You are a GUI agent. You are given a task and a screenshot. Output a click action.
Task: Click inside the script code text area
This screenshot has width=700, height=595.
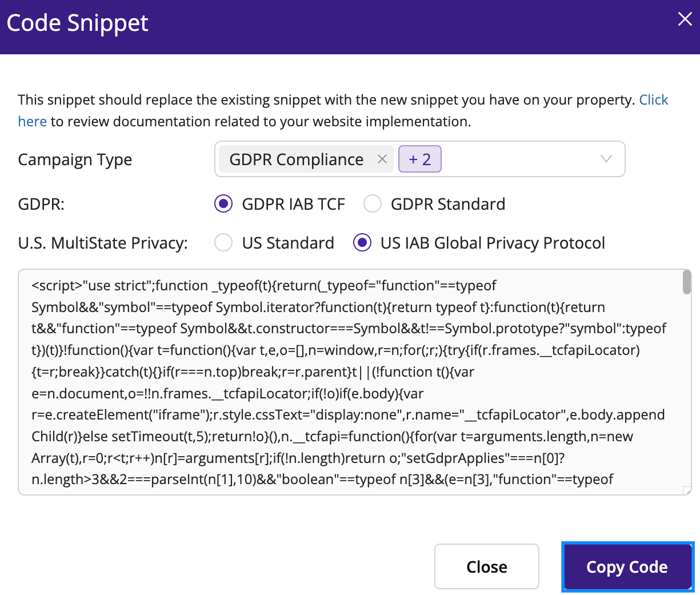pyautogui.click(x=350, y=382)
